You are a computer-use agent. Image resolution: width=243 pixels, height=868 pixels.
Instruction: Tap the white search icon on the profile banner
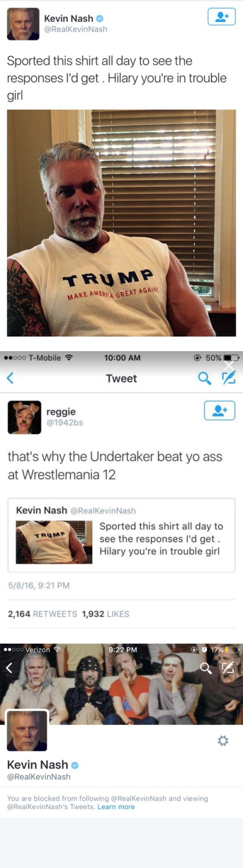[206, 668]
